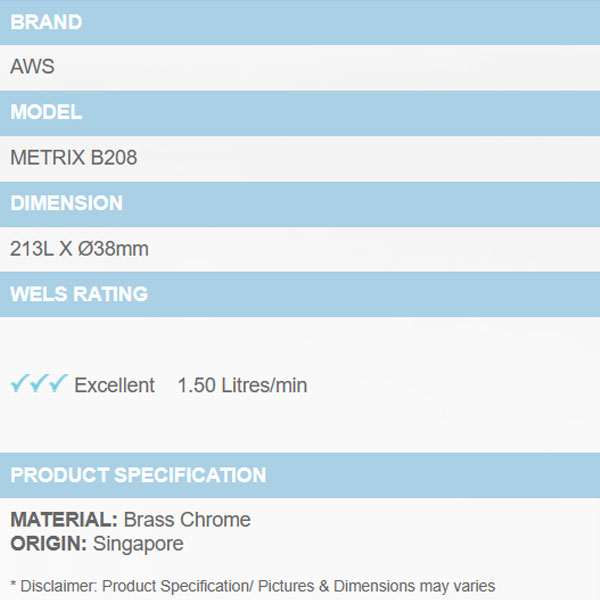This screenshot has width=600, height=600.
Task: Click the Brass Chrome material value
Action: (x=187, y=520)
